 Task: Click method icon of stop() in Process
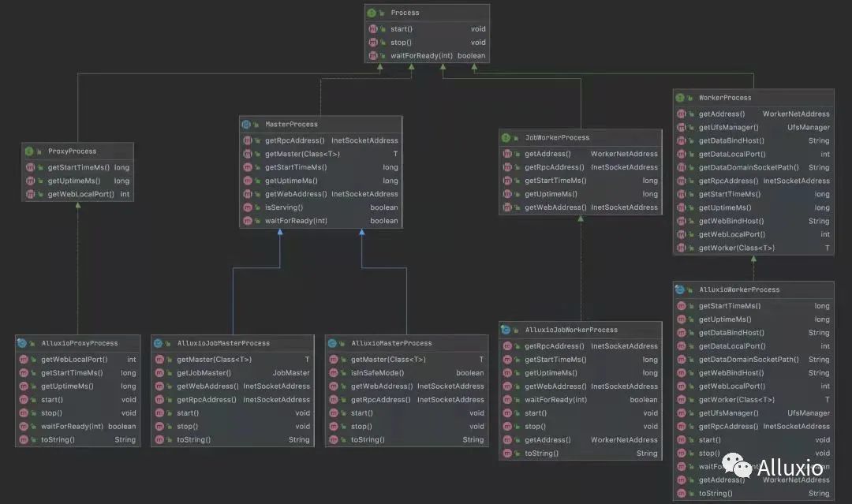pyautogui.click(x=373, y=43)
